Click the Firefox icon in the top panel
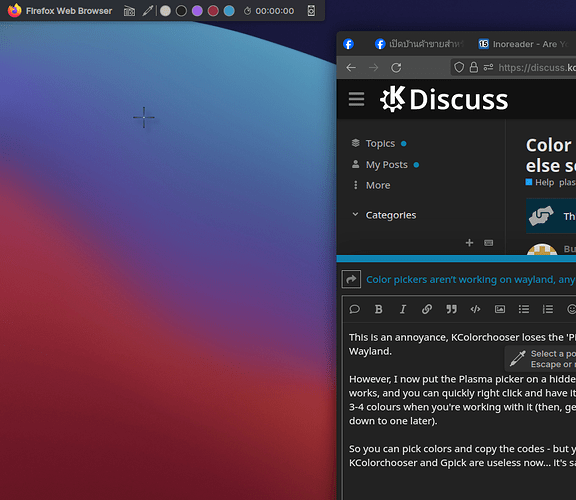Viewport: 576px width, 500px height. click(x=14, y=11)
